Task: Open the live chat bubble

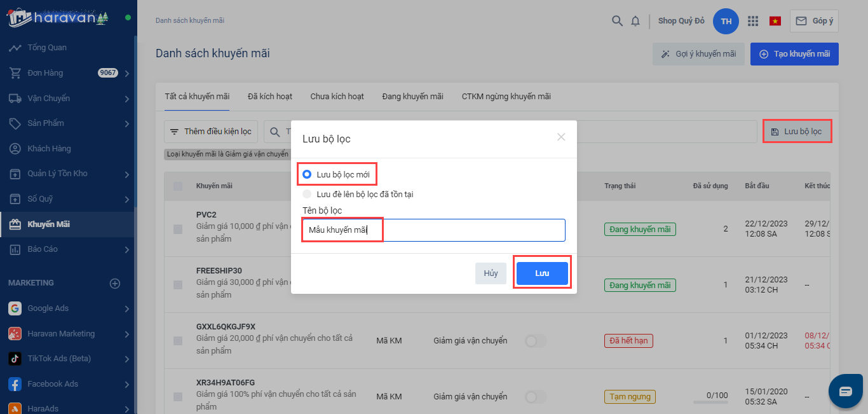Action: tap(845, 391)
